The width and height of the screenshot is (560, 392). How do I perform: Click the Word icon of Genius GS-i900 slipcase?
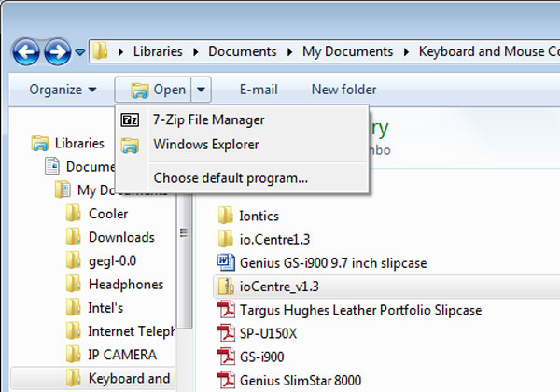pyautogui.click(x=225, y=262)
